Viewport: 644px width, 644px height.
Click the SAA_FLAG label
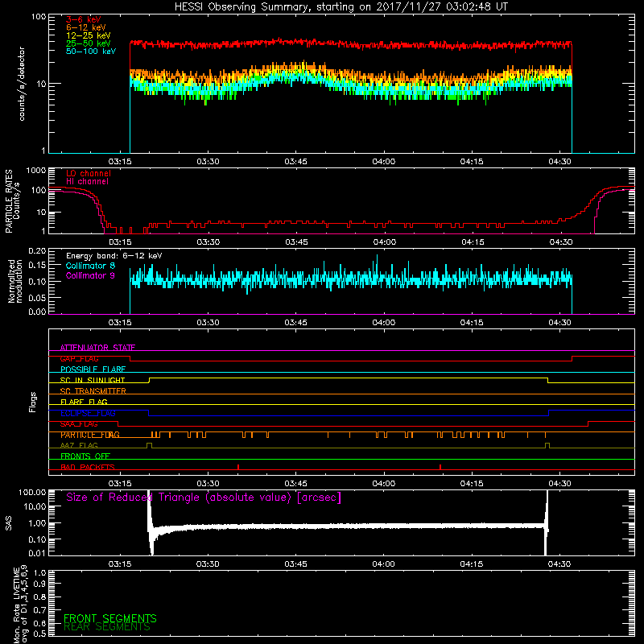79,424
